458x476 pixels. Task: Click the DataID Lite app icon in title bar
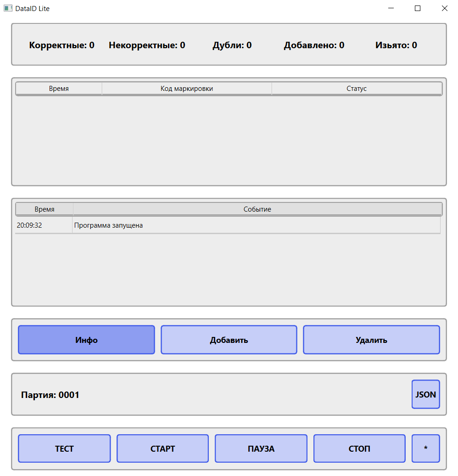tap(8, 8)
